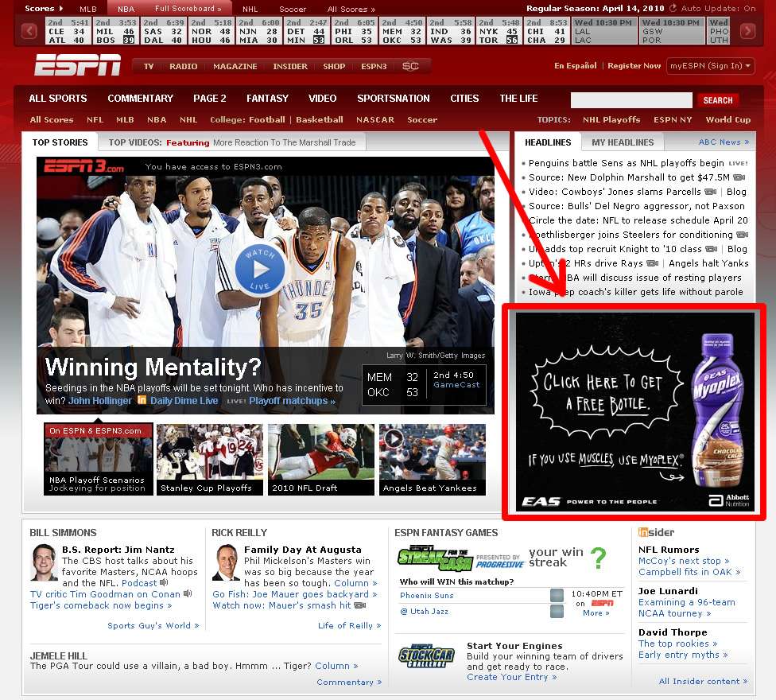
Task: Open the SPORTSNATION menu
Action: tap(394, 99)
